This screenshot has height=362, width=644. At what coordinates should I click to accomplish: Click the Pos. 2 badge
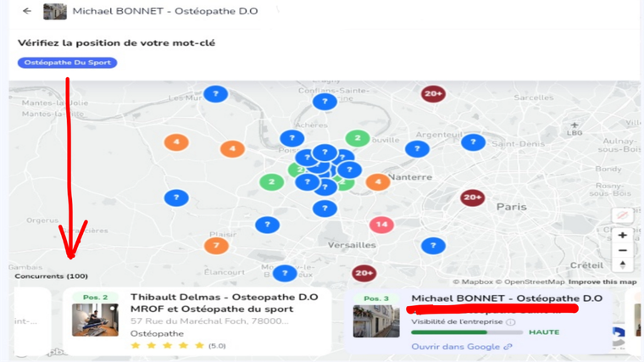tap(95, 297)
